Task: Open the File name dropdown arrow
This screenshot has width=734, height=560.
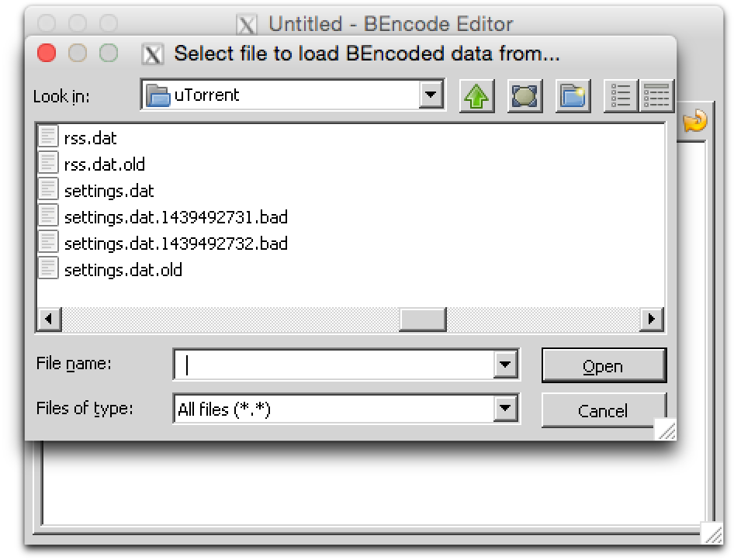Action: (x=505, y=364)
